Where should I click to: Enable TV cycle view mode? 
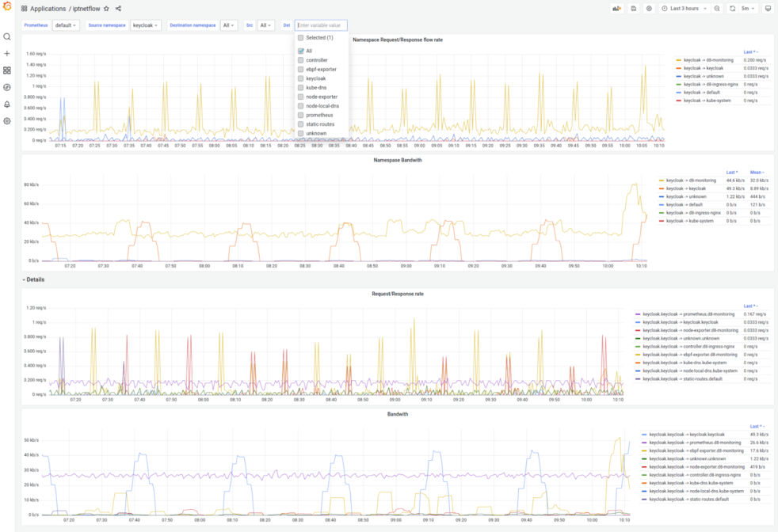coord(768,8)
